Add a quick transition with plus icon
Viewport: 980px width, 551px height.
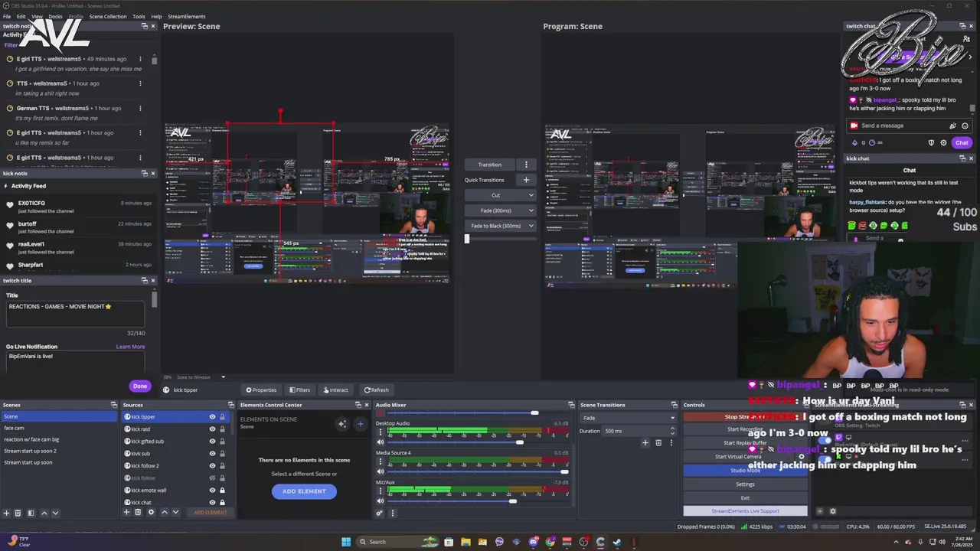pos(526,180)
